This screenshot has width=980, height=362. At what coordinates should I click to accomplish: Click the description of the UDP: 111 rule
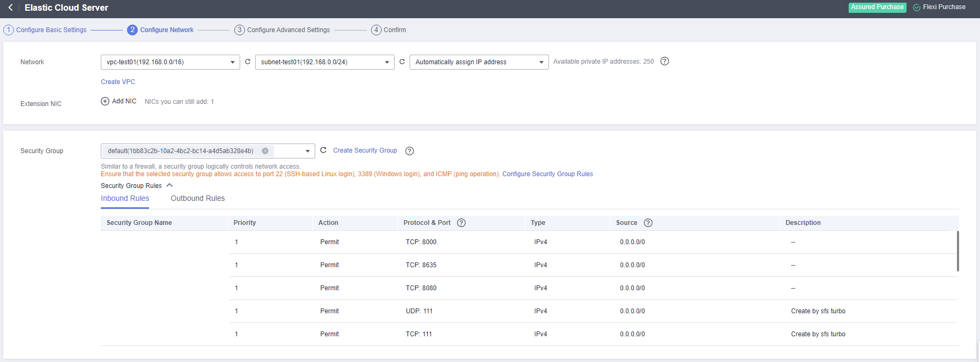[818, 311]
